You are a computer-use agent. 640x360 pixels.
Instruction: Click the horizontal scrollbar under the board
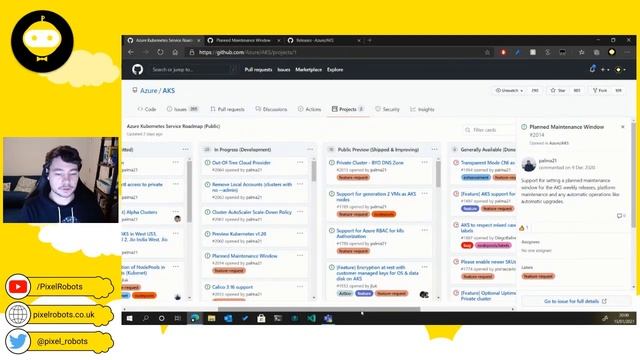(319, 309)
